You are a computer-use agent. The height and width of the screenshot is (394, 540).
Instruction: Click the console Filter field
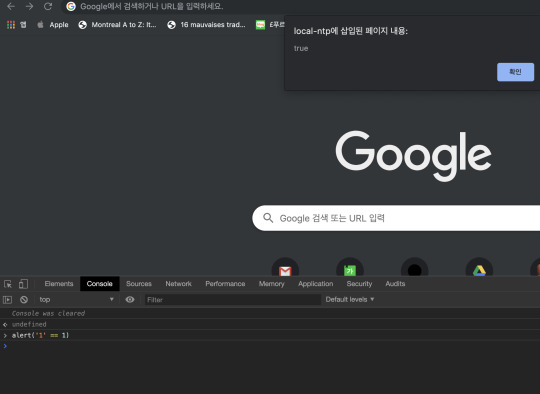[233, 300]
